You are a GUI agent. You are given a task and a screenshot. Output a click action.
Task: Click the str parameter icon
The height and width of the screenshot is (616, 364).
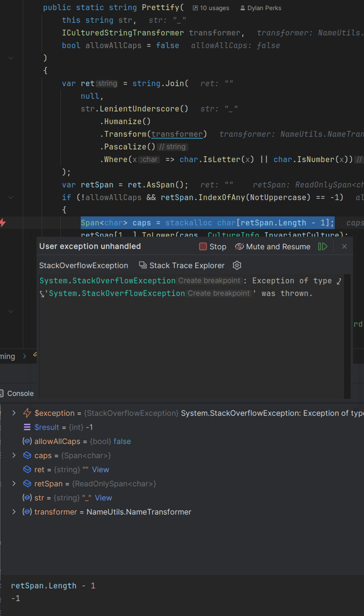click(x=27, y=498)
